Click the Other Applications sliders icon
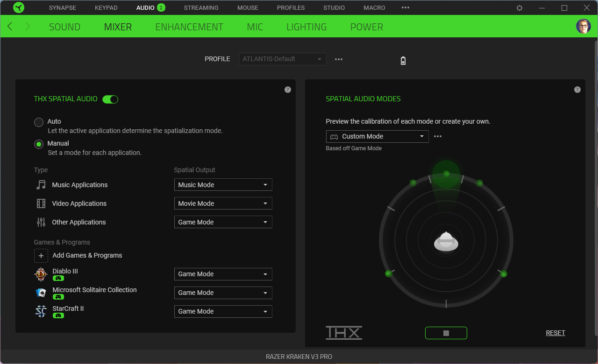 (x=41, y=222)
